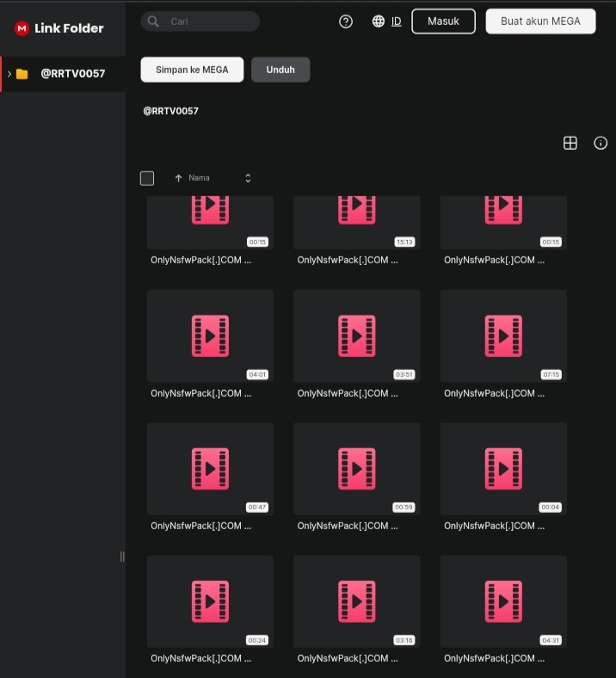
Task: Click the search magnifier icon
Action: [153, 22]
